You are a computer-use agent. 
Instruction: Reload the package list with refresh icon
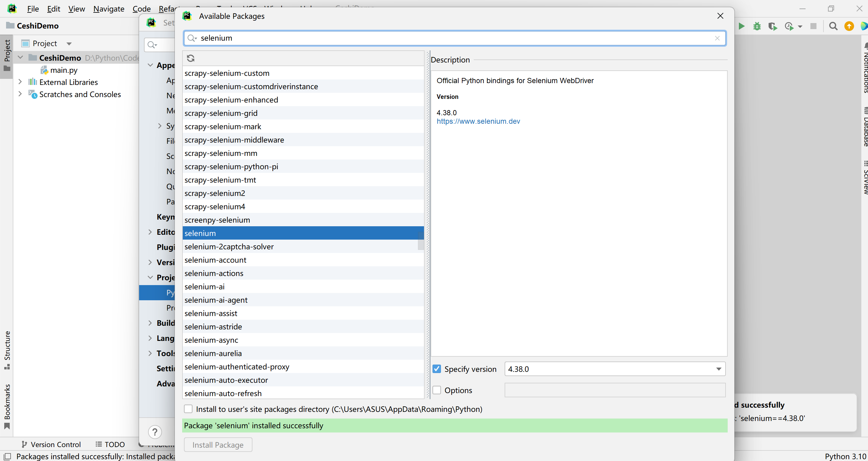191,58
